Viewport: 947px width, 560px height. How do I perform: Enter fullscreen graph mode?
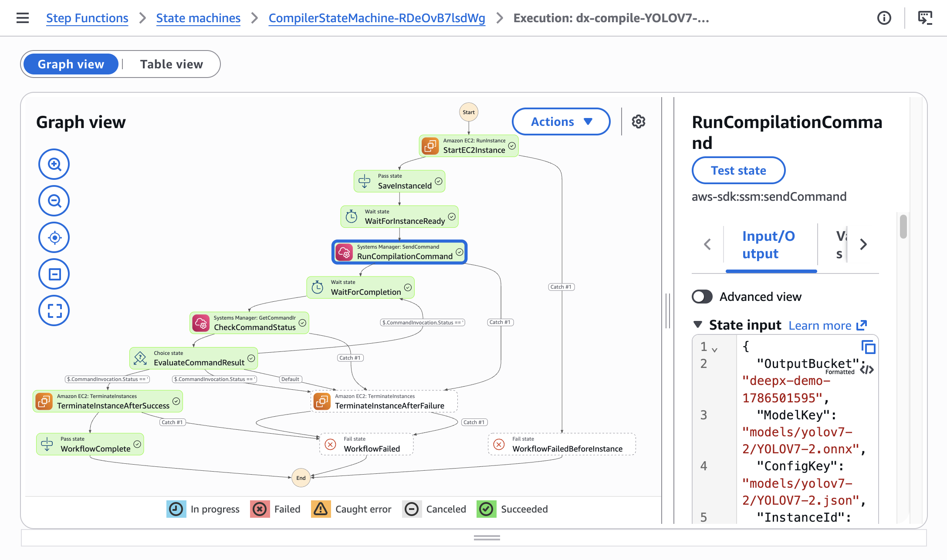point(54,310)
